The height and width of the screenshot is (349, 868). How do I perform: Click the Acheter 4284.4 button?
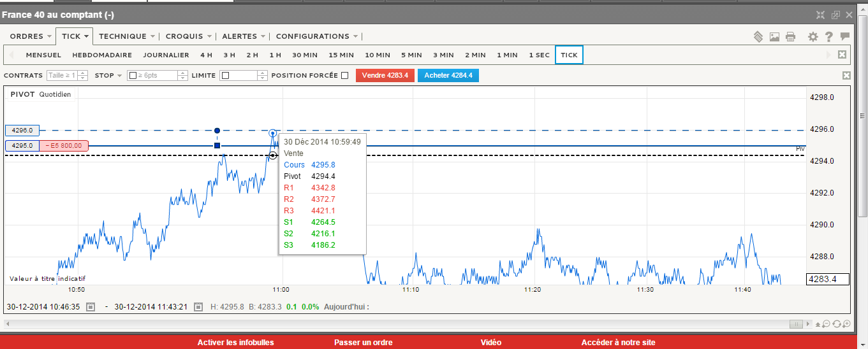pos(448,76)
